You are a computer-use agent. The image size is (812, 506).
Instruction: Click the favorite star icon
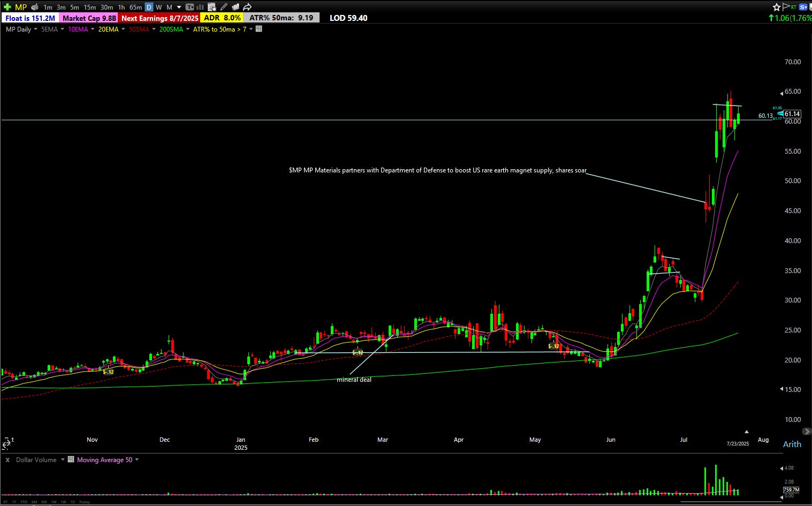(777, 7)
